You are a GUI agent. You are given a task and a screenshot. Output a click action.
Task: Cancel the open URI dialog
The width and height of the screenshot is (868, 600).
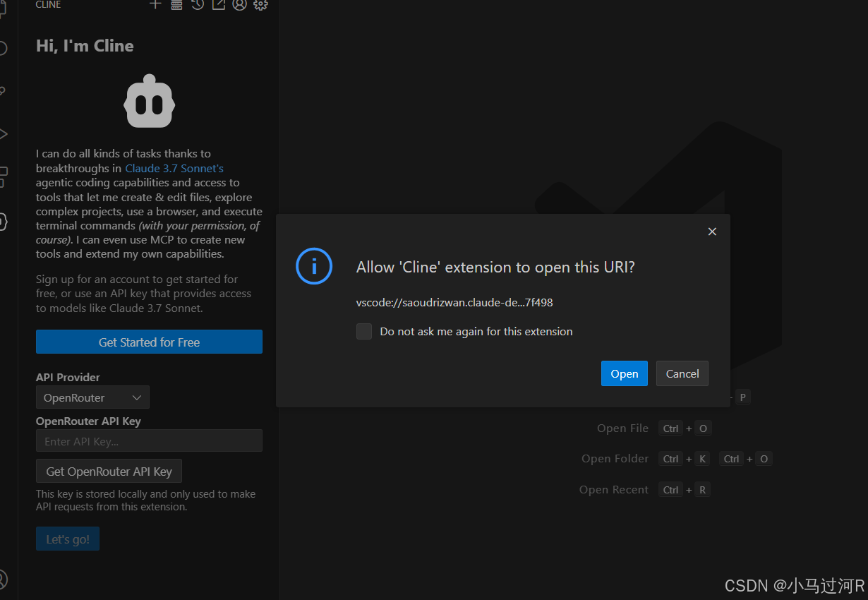point(682,373)
